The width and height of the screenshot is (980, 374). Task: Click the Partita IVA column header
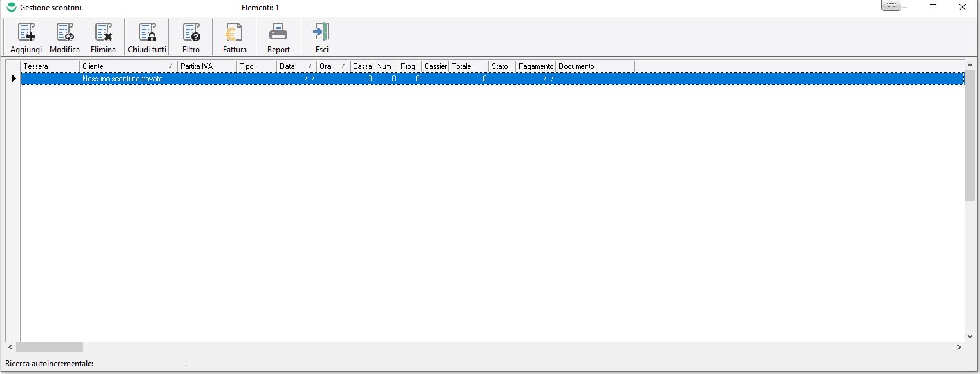[x=206, y=66]
